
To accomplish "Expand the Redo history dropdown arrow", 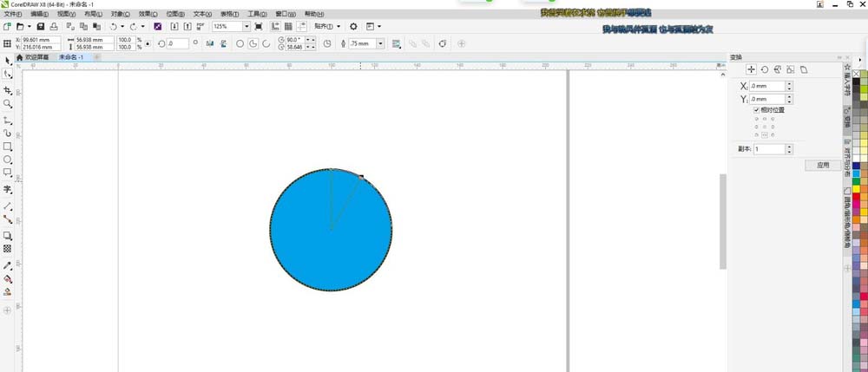I will tap(143, 26).
